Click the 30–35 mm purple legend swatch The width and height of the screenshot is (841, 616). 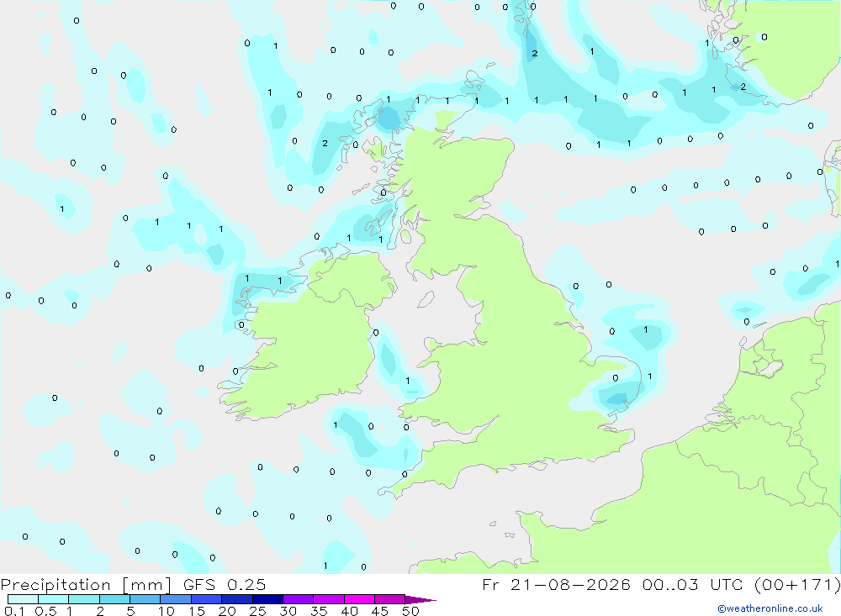point(298,599)
